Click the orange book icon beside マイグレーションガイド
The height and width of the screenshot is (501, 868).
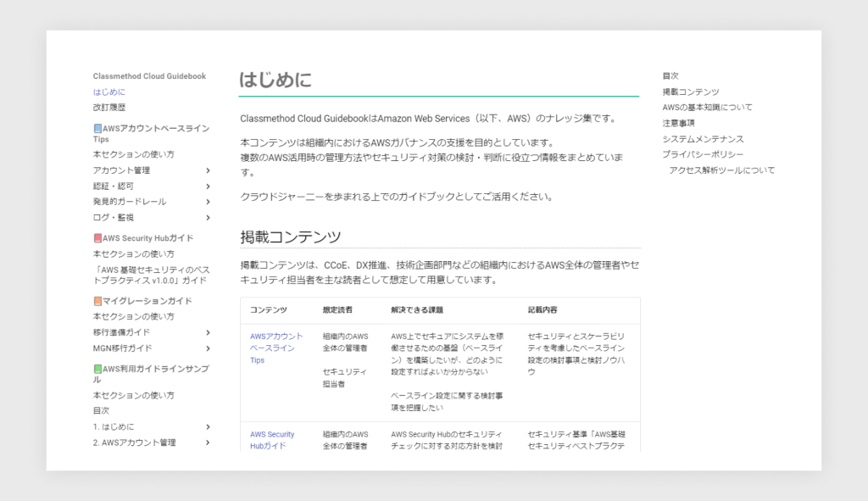(x=97, y=301)
